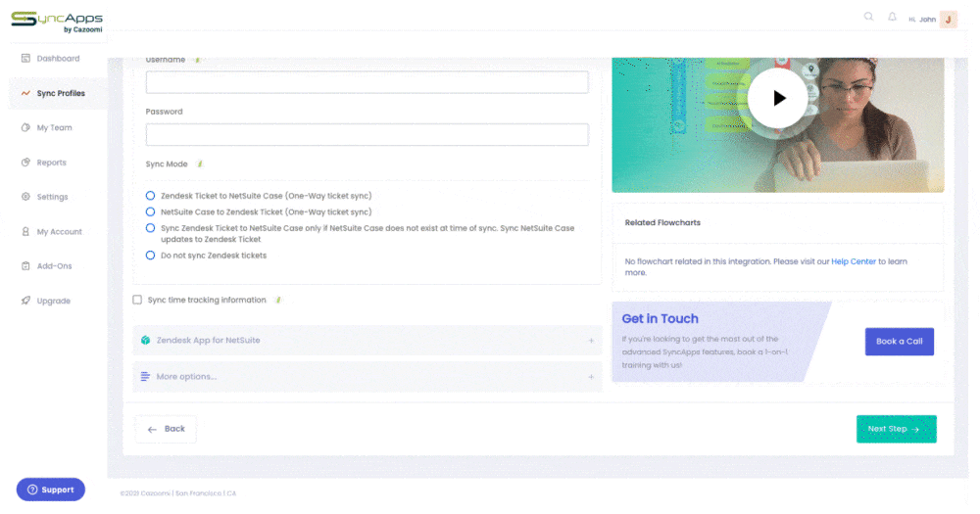This screenshot has height=514, width=980.
Task: Click the Support question mark icon
Action: point(32,490)
